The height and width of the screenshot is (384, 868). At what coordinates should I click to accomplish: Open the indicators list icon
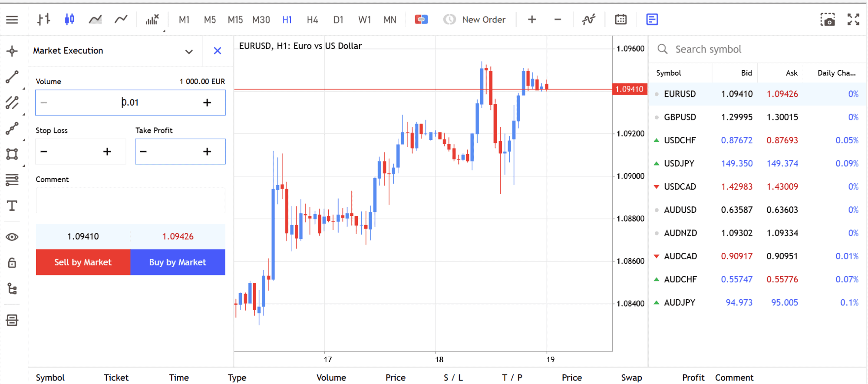152,20
